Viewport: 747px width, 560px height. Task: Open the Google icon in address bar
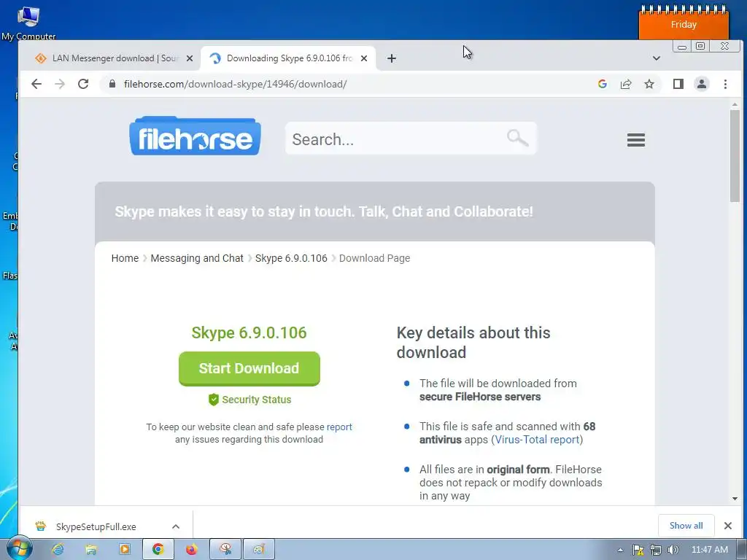click(602, 85)
